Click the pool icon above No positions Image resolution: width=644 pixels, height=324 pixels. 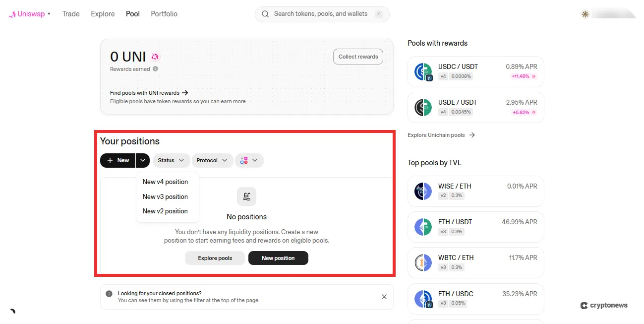point(246,196)
